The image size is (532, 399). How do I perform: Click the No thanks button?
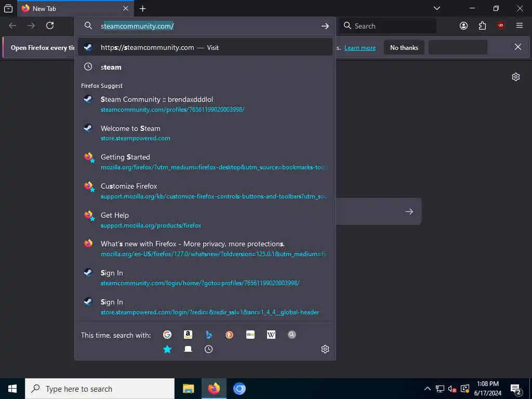(404, 47)
